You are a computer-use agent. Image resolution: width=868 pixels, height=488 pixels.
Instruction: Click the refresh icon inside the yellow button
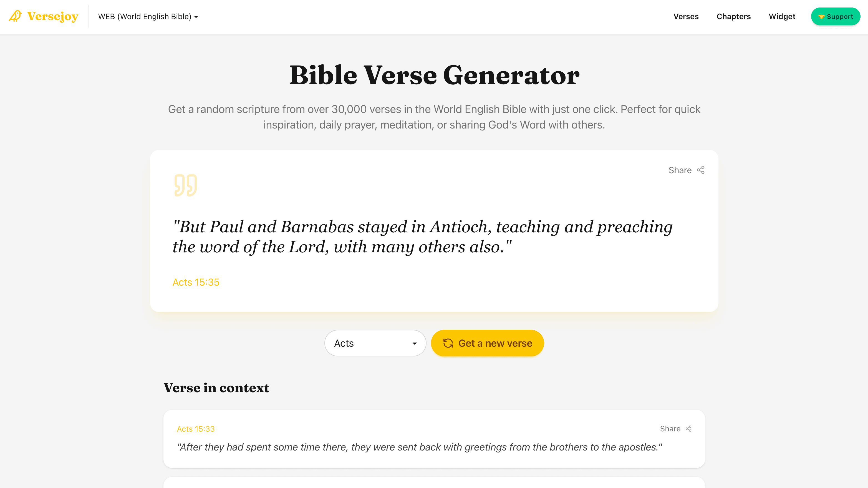(x=448, y=343)
